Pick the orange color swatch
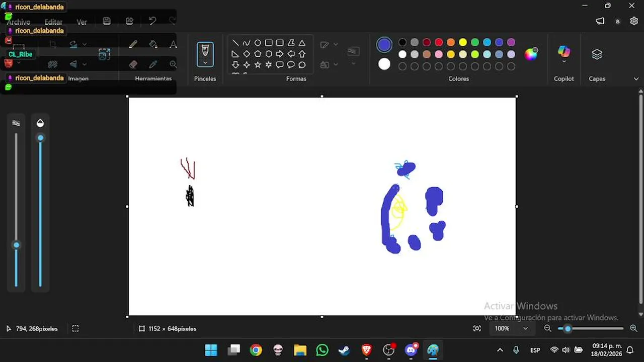The image size is (644, 362). [x=451, y=42]
